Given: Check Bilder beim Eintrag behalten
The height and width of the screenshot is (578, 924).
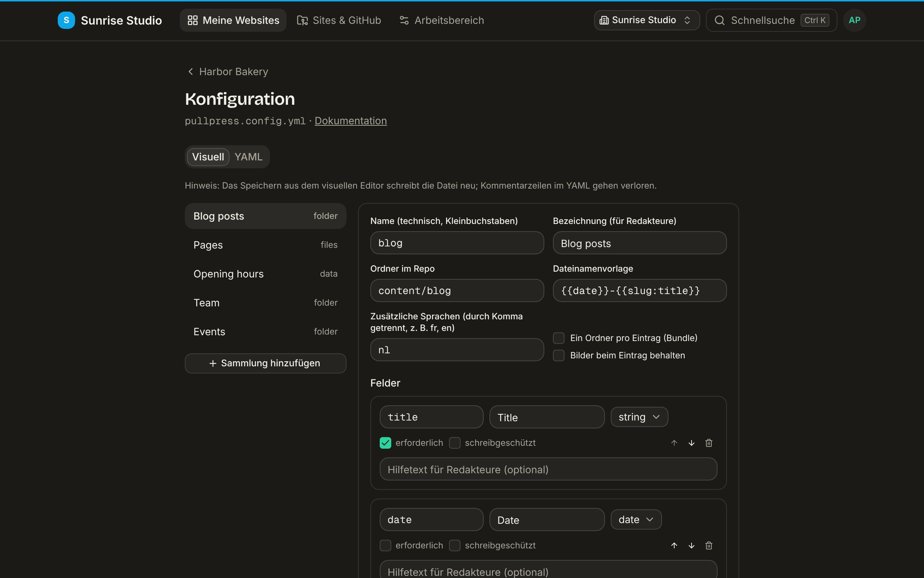Looking at the screenshot, I should pos(559,355).
